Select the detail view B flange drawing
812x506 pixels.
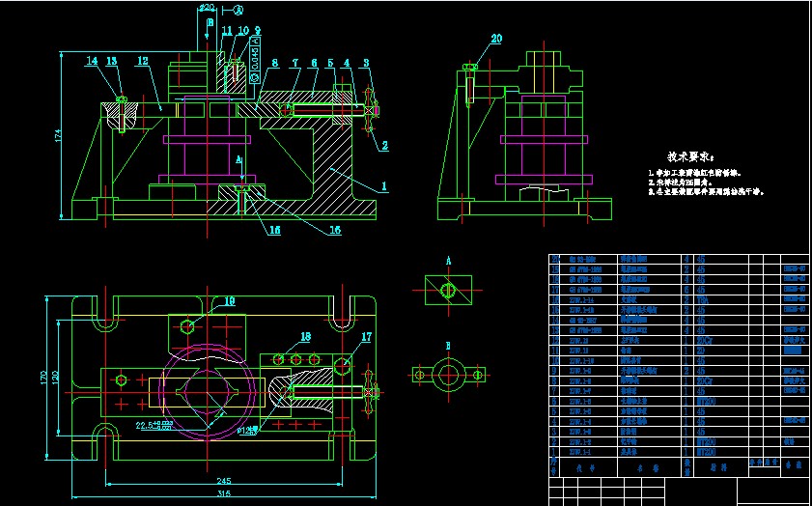click(x=448, y=372)
